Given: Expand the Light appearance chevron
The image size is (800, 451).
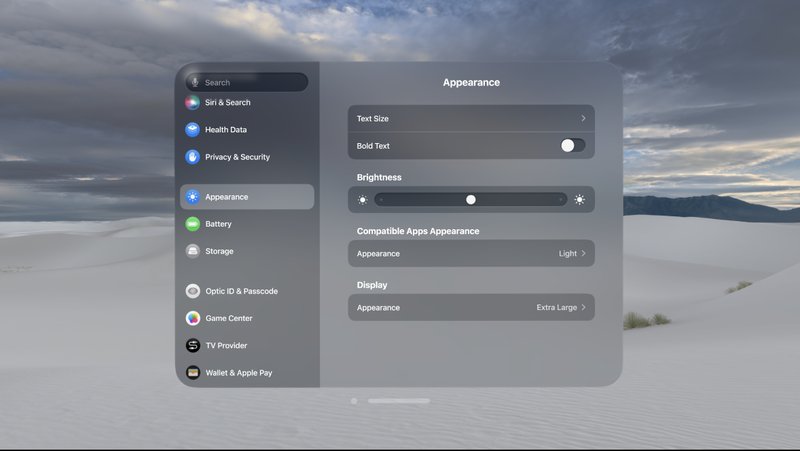Looking at the screenshot, I should point(583,253).
